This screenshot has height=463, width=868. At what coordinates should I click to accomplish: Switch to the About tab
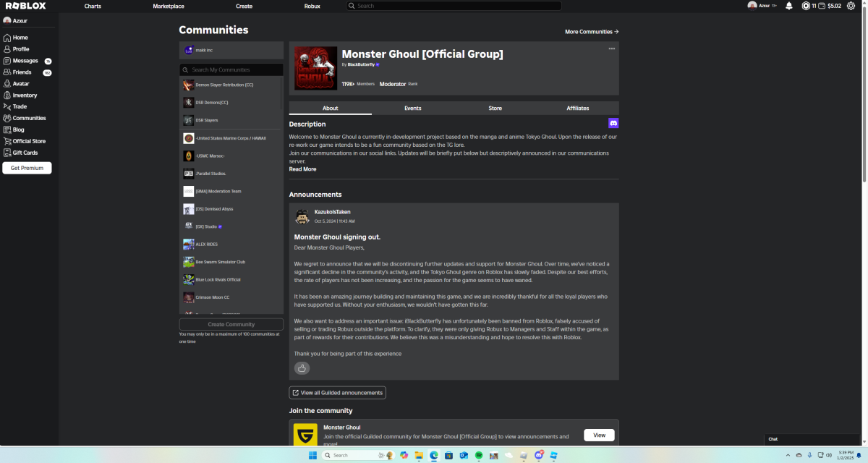pos(331,108)
